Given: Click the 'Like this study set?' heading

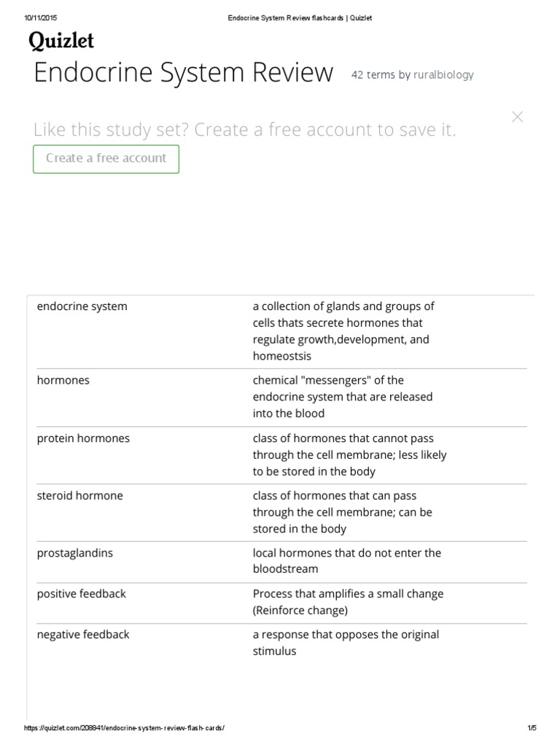Looking at the screenshot, I should coord(244,130).
